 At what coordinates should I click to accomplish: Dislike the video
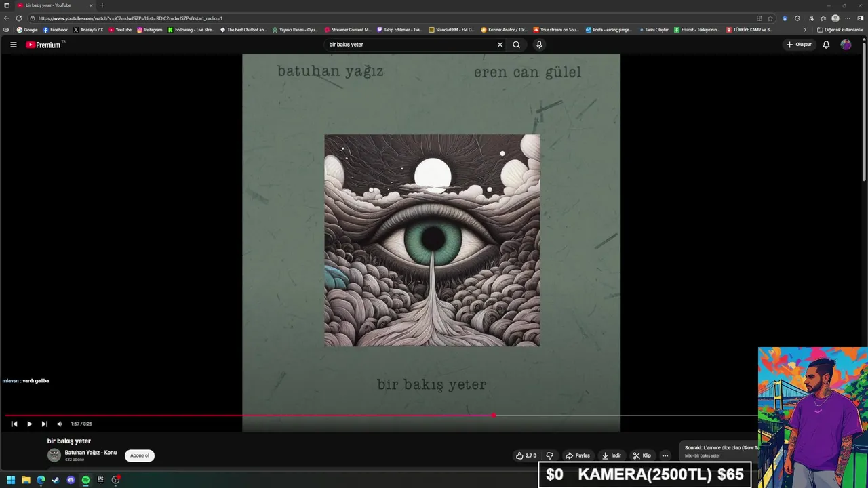click(550, 455)
